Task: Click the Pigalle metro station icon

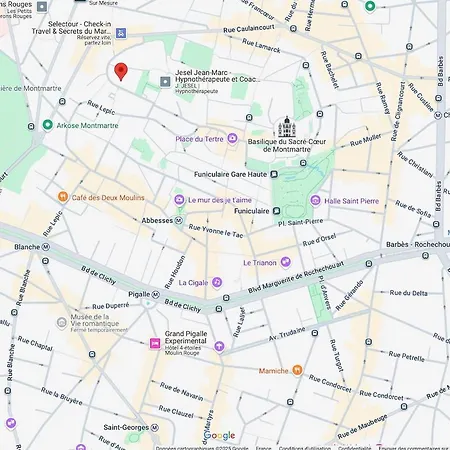Action: (x=155, y=295)
